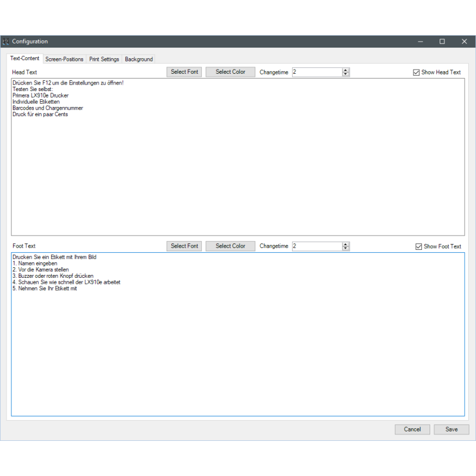This screenshot has height=476, width=476.
Task: Open the Print Settings tab
Action: pyautogui.click(x=104, y=59)
